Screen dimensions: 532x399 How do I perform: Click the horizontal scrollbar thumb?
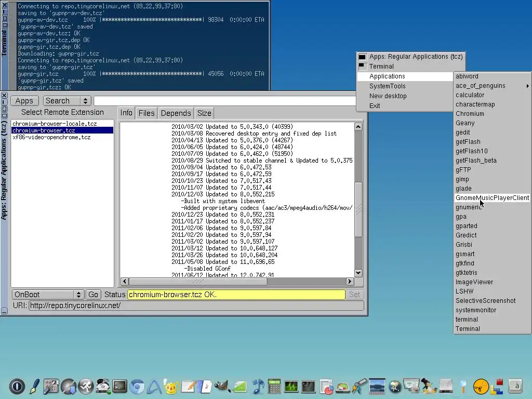[198, 281]
